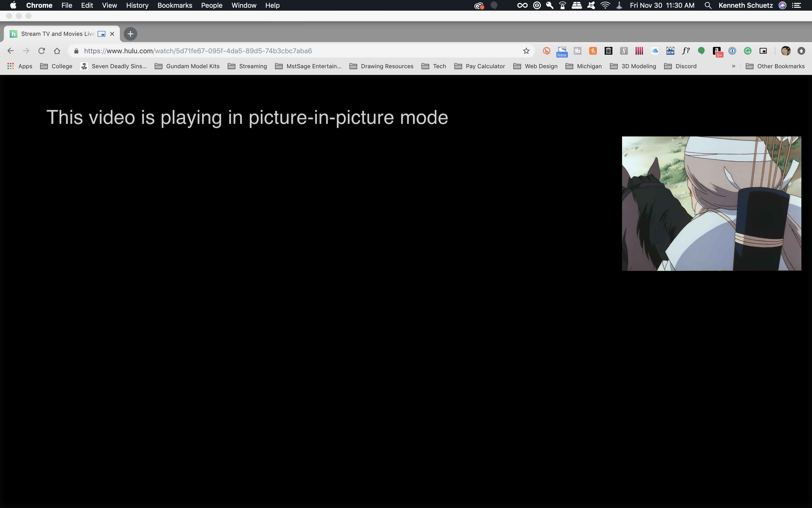Image resolution: width=812 pixels, height=508 pixels.
Task: Open the Honey extension
Action: 593,51
